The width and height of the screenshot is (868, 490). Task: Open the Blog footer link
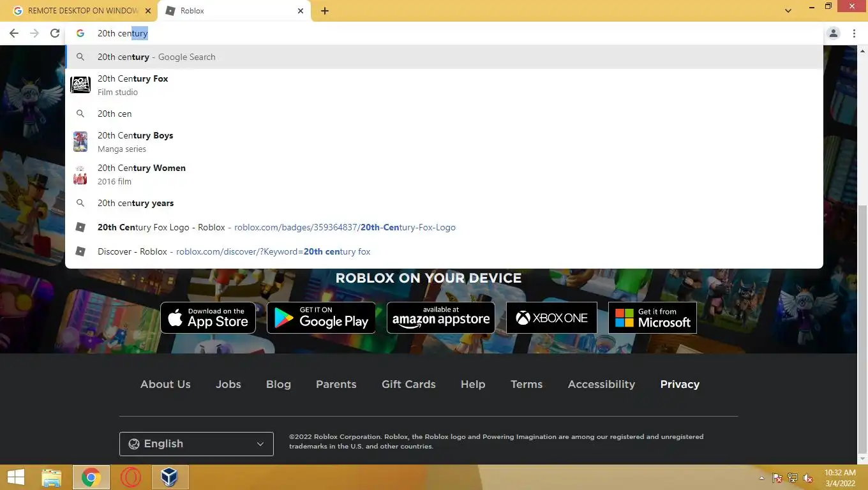pyautogui.click(x=278, y=384)
